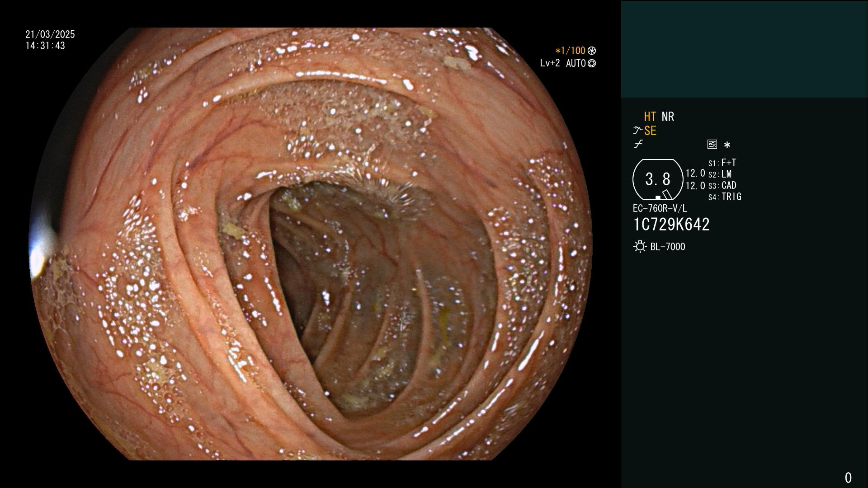Screen dimensions: 868x488
Task: Click the scope tip diagram showing 3.8
Action: [x=658, y=179]
